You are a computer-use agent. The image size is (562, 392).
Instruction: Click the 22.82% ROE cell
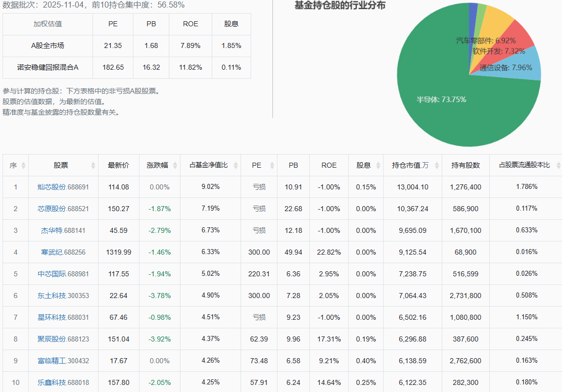pyautogui.click(x=329, y=252)
